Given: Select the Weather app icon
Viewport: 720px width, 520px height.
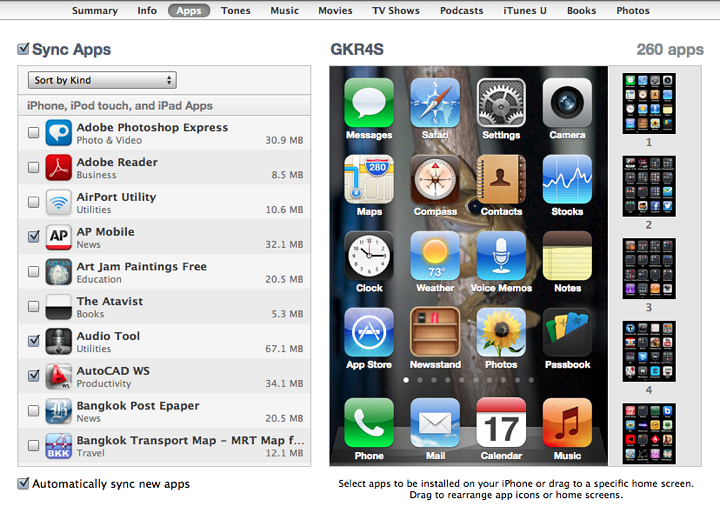Looking at the screenshot, I should tap(435, 256).
